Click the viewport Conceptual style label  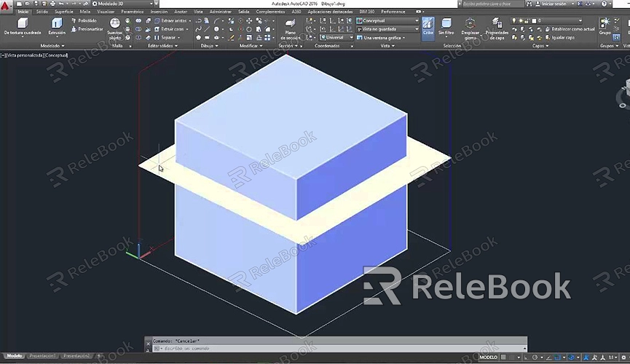pyautogui.click(x=56, y=55)
